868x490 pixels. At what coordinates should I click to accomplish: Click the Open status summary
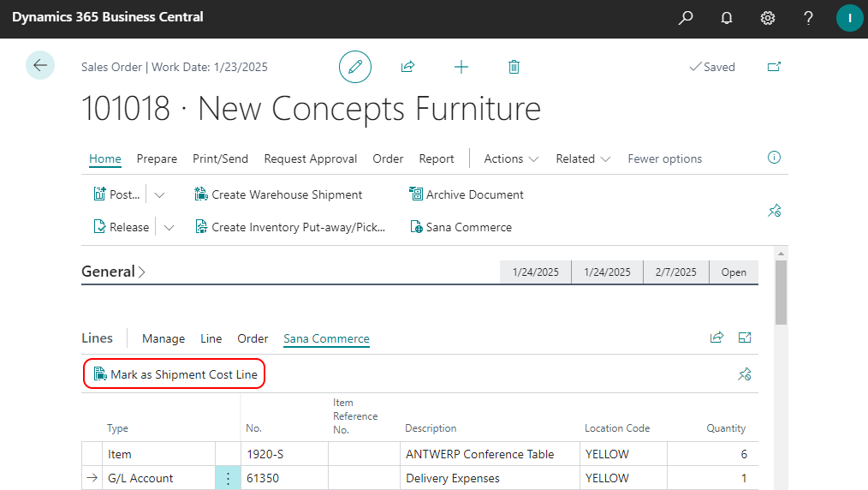734,272
